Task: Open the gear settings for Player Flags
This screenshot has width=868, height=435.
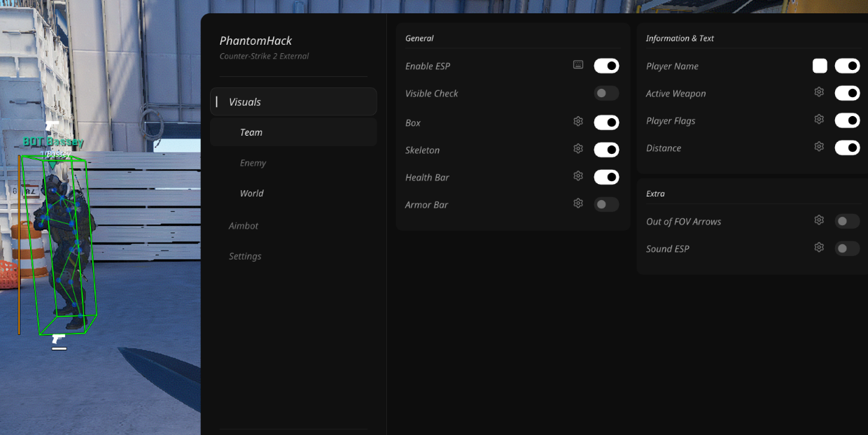Action: (819, 120)
